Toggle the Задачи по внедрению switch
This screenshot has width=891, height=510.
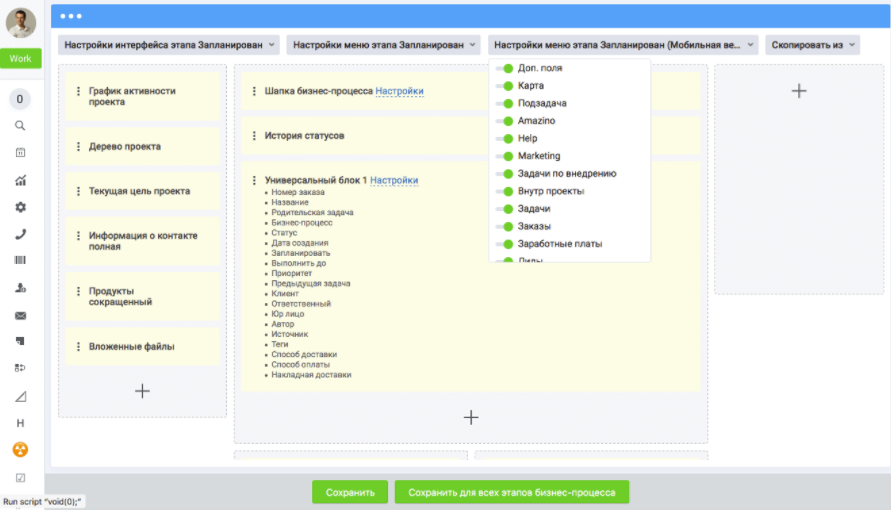[505, 174]
